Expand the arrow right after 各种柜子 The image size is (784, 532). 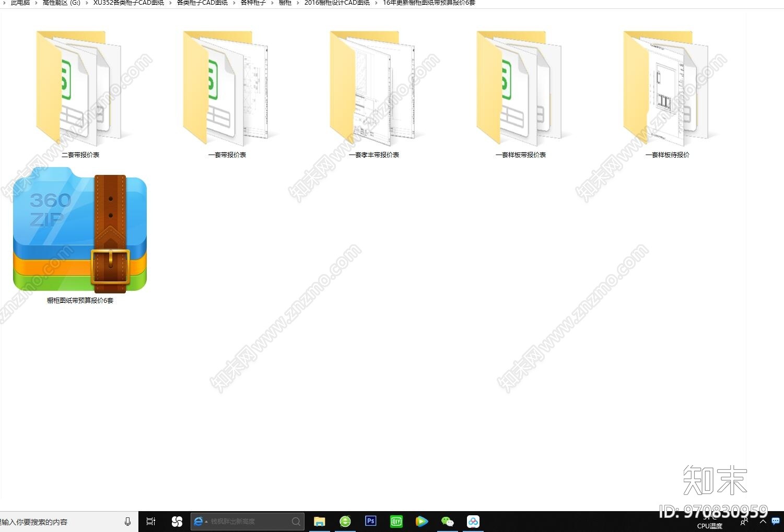[x=272, y=3]
